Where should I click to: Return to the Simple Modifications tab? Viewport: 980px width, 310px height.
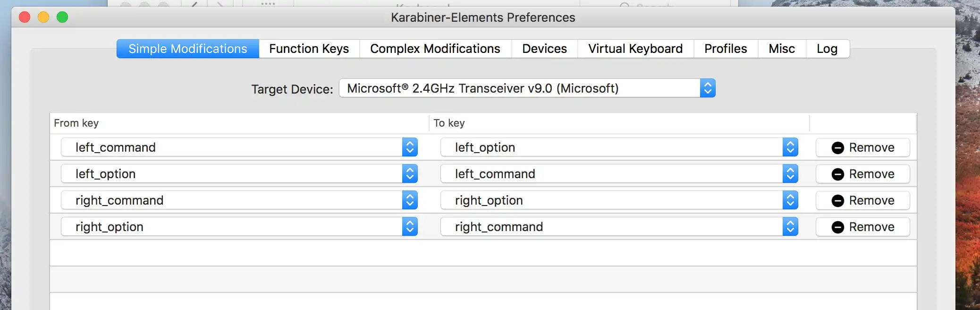(x=187, y=49)
